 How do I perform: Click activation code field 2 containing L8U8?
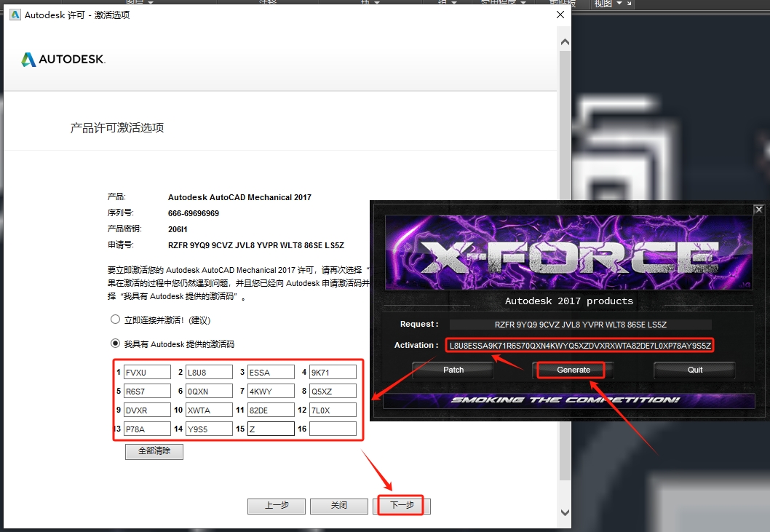[x=209, y=373]
